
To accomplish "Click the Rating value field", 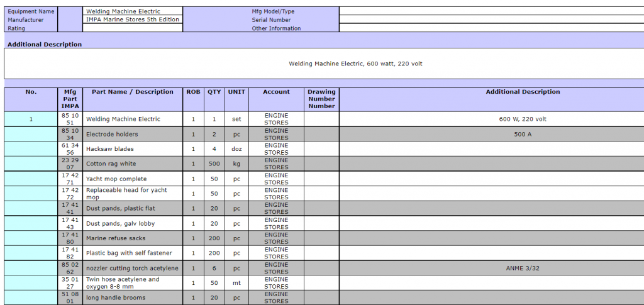I will point(133,28).
